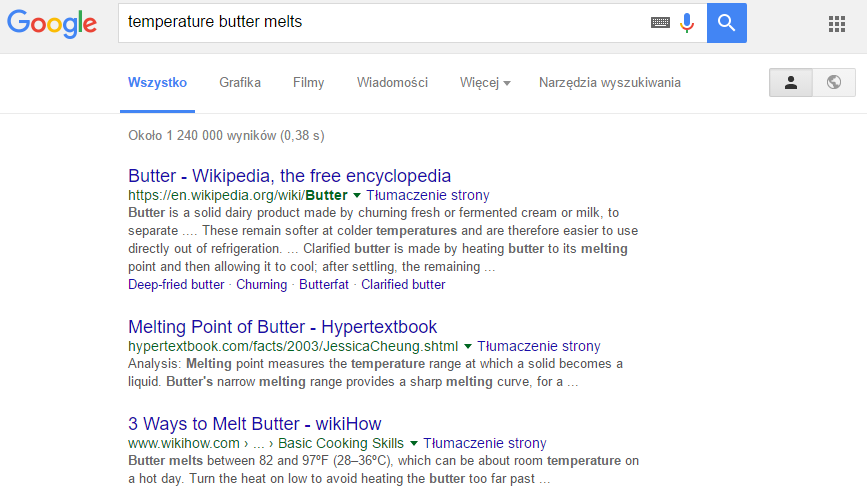
Task: Open 3 Ways to Melt Butter link
Action: (x=255, y=423)
